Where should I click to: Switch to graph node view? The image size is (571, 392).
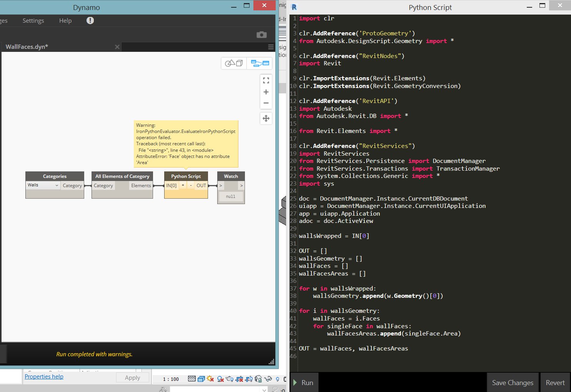coord(260,63)
